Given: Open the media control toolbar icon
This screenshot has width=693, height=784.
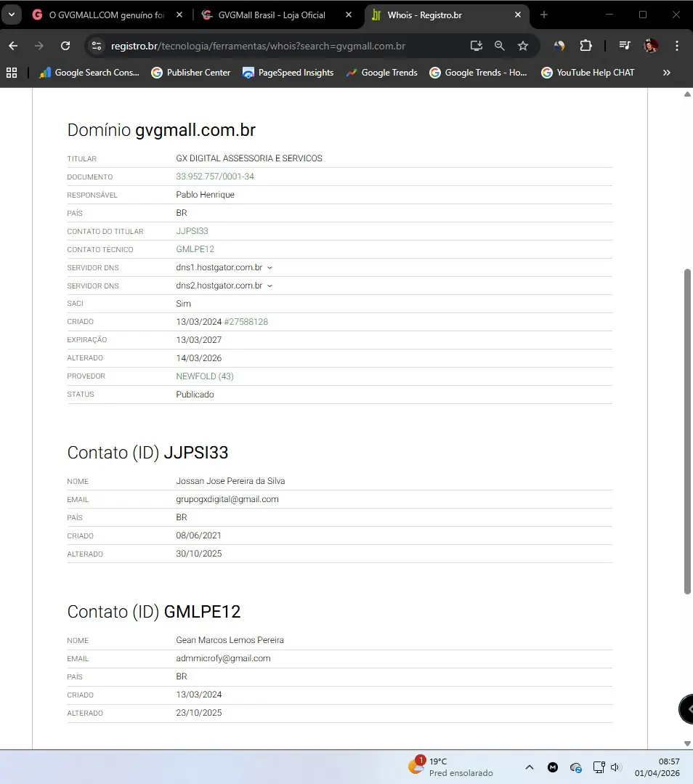Looking at the screenshot, I should 625,46.
